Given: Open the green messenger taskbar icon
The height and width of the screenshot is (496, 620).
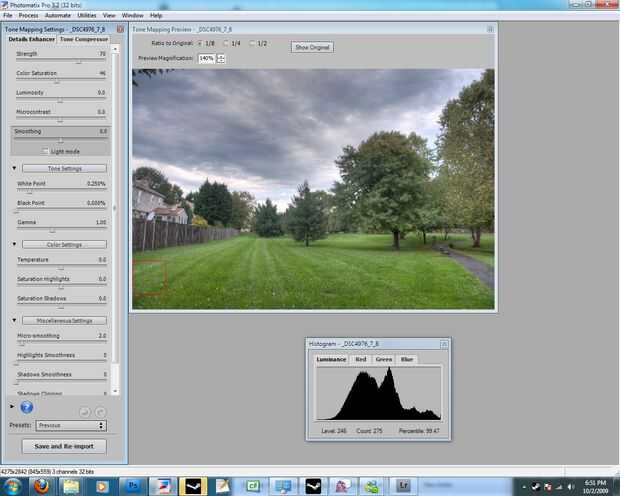Looking at the screenshot, I should [x=372, y=486].
